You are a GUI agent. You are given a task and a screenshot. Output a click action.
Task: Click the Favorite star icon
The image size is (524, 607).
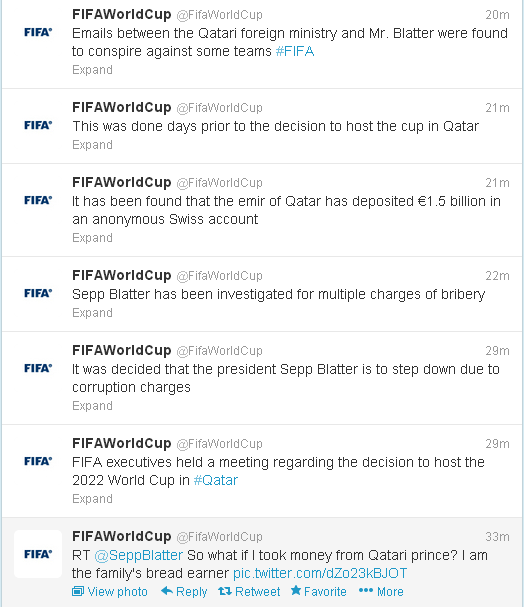[x=296, y=590]
